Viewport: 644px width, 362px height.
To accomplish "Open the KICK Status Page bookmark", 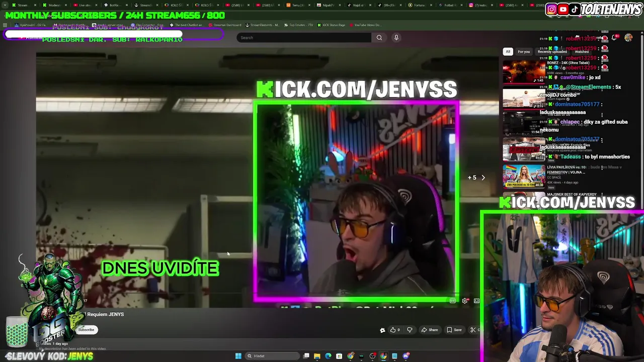I will point(331,25).
